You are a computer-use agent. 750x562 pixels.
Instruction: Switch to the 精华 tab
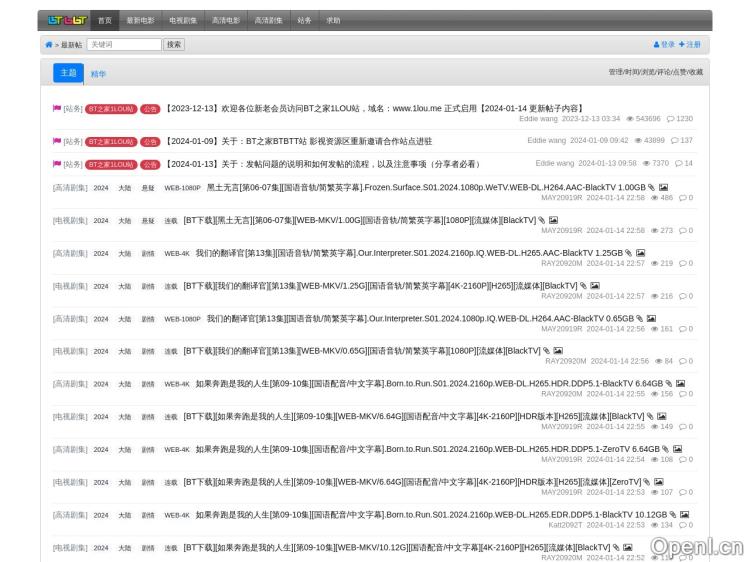(98, 74)
